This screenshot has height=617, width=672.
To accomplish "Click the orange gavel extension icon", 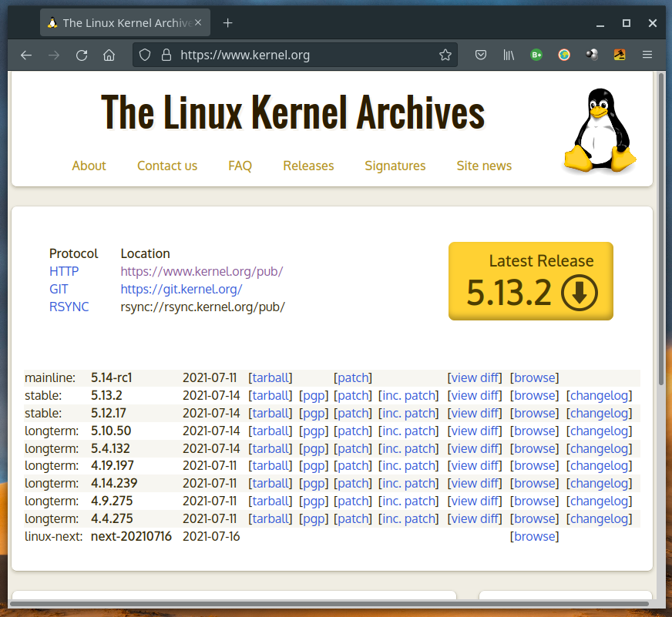I will pyautogui.click(x=620, y=55).
